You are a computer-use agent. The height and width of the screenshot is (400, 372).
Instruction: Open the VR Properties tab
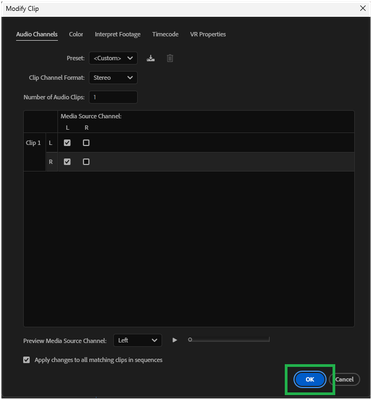[208, 34]
